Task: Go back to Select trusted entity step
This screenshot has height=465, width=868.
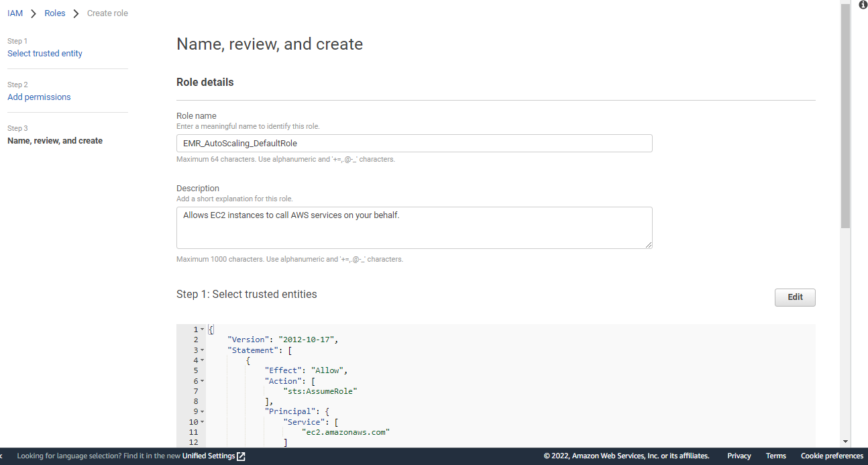Action: coord(44,53)
